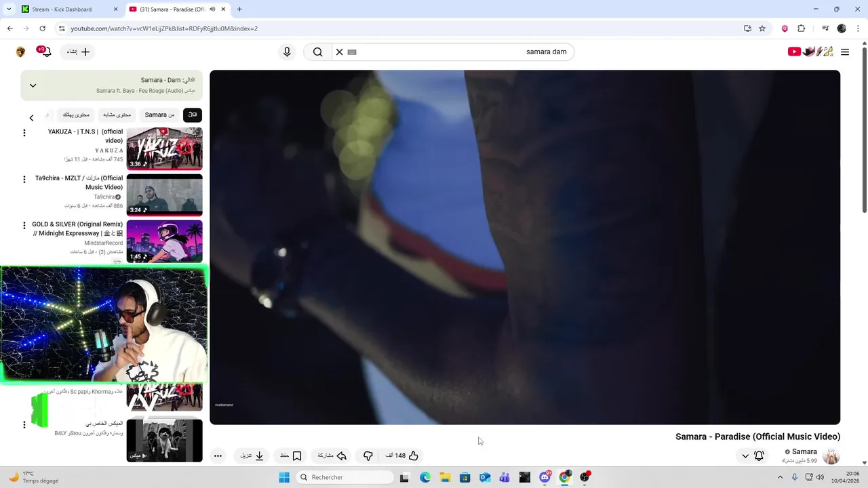868x488 pixels.
Task: Open the browser extensions puzzle icon
Action: click(x=801, y=28)
